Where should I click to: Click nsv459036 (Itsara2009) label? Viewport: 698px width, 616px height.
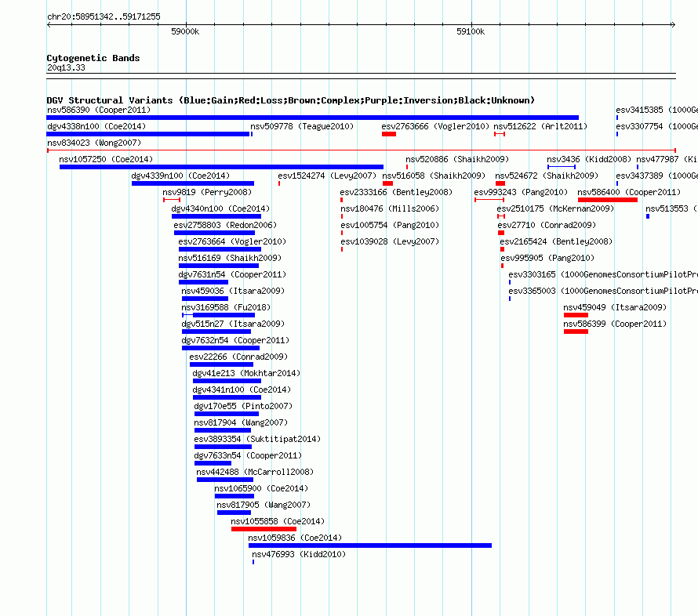pyautogui.click(x=233, y=291)
